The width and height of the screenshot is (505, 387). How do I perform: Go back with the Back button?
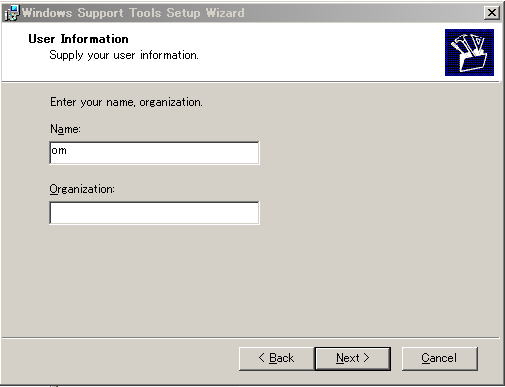click(276, 358)
